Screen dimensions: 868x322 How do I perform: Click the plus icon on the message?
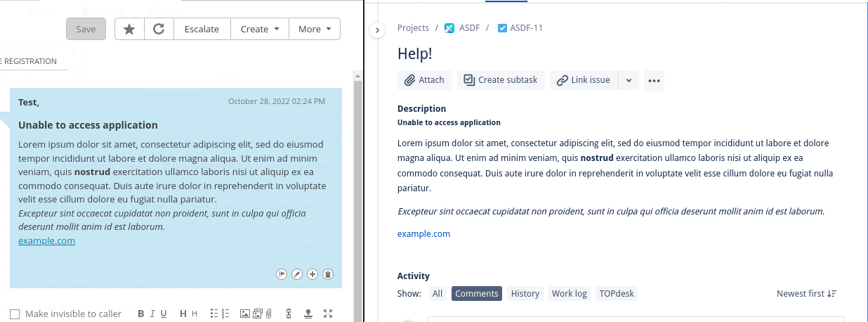313,274
